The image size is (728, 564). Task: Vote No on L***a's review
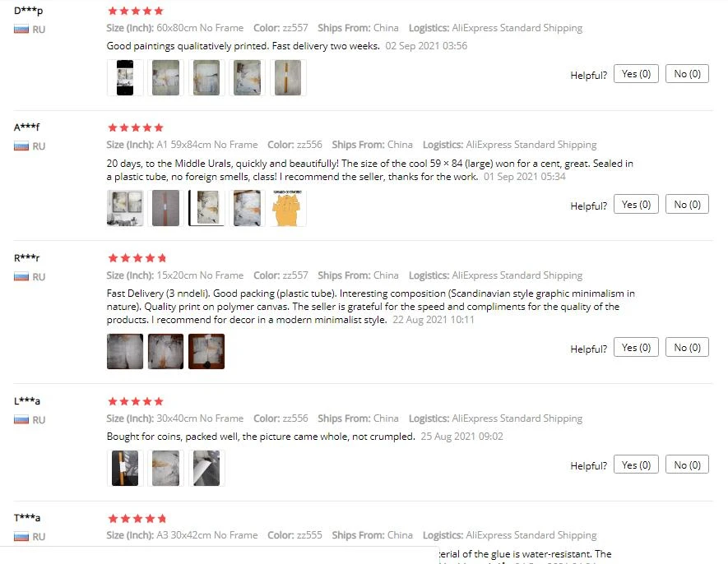687,465
